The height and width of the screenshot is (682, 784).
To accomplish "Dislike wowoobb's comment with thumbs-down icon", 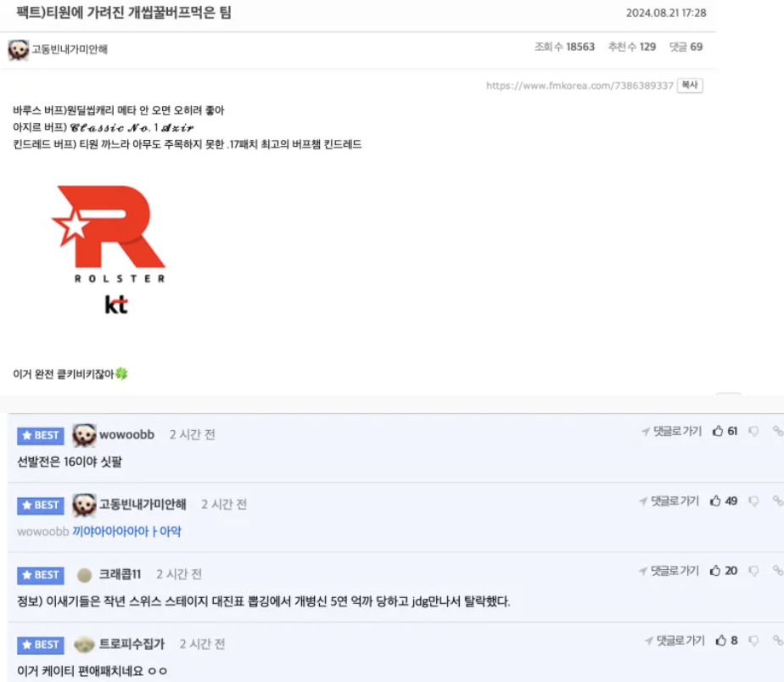I will pyautogui.click(x=753, y=431).
